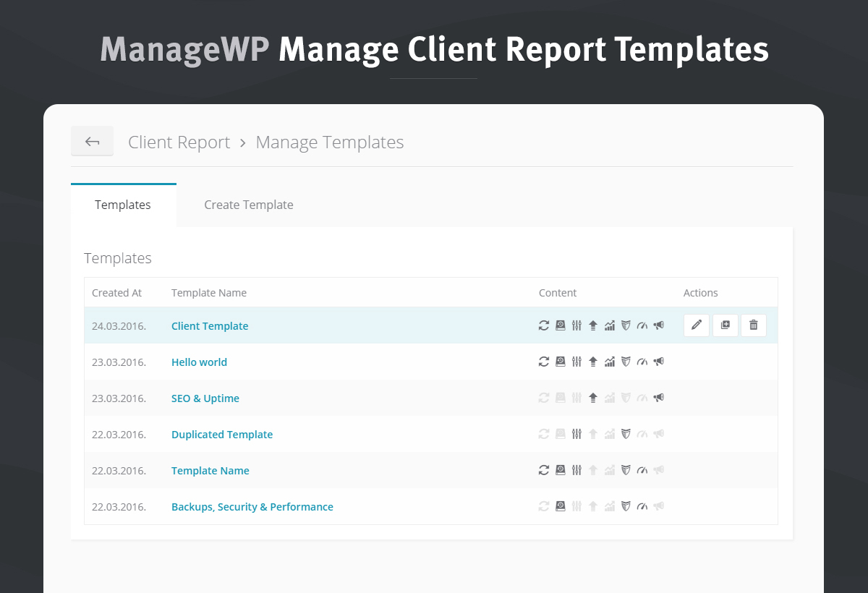Click the Created At column header
The height and width of the screenshot is (593, 868).
tap(116, 293)
